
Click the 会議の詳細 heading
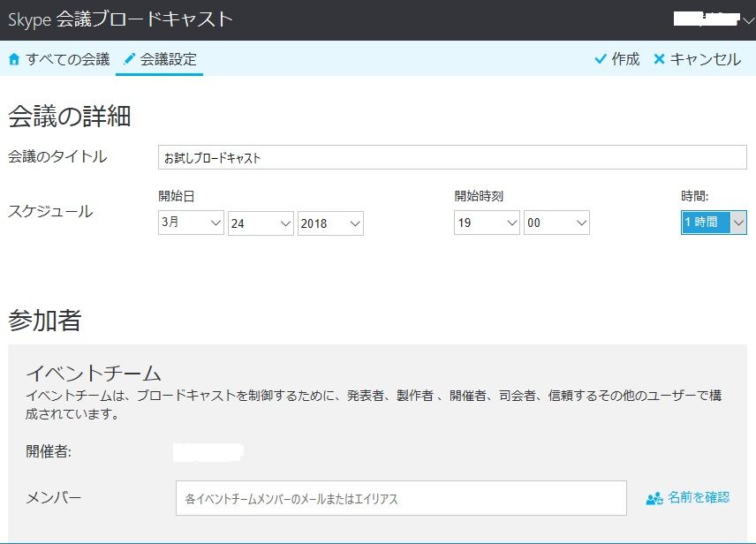click(70, 117)
